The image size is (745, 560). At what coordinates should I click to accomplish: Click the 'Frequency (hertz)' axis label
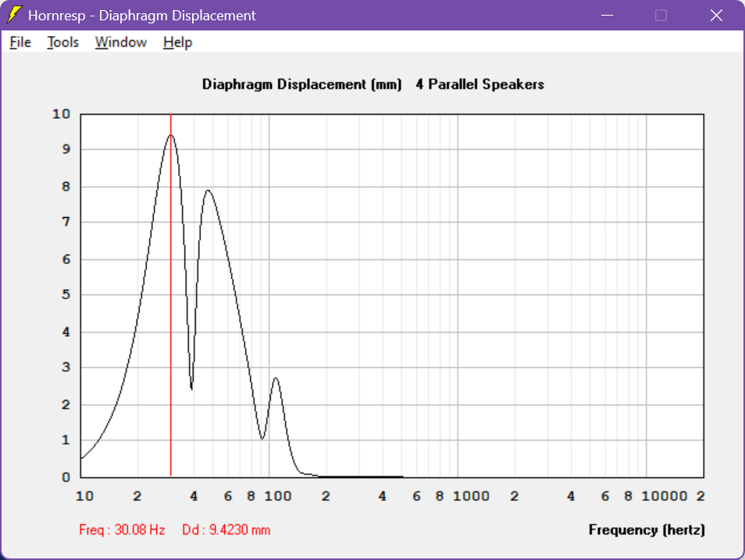(647, 530)
